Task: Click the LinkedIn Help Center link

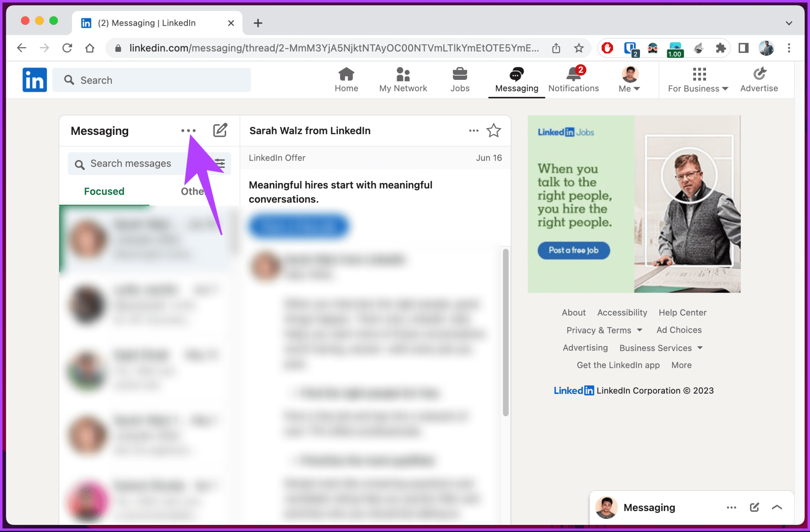Action: 682,312
